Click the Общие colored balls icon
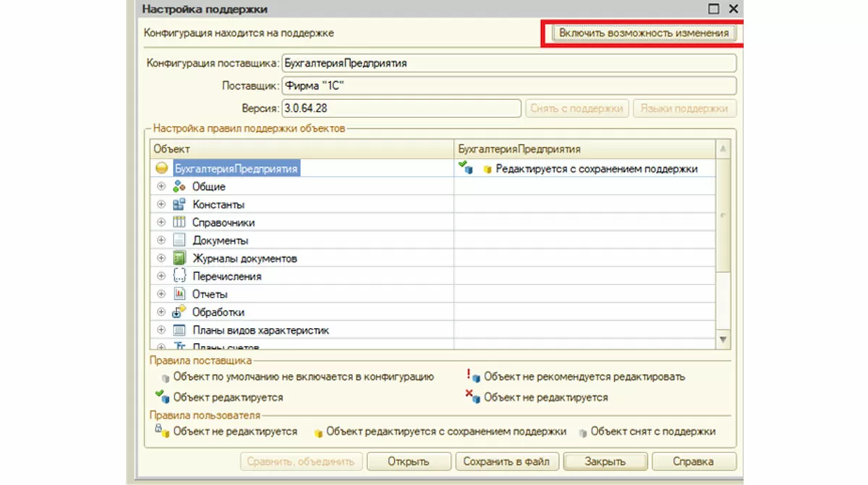 pos(179,186)
